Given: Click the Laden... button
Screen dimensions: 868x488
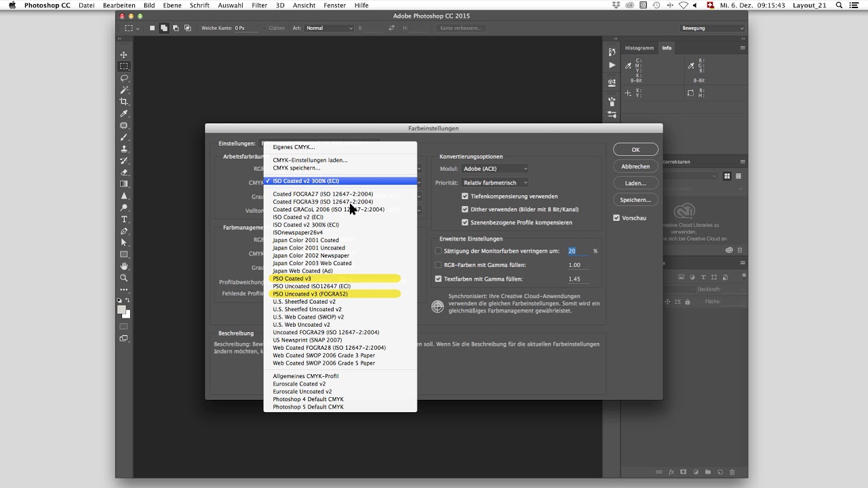Looking at the screenshot, I should click(635, 183).
